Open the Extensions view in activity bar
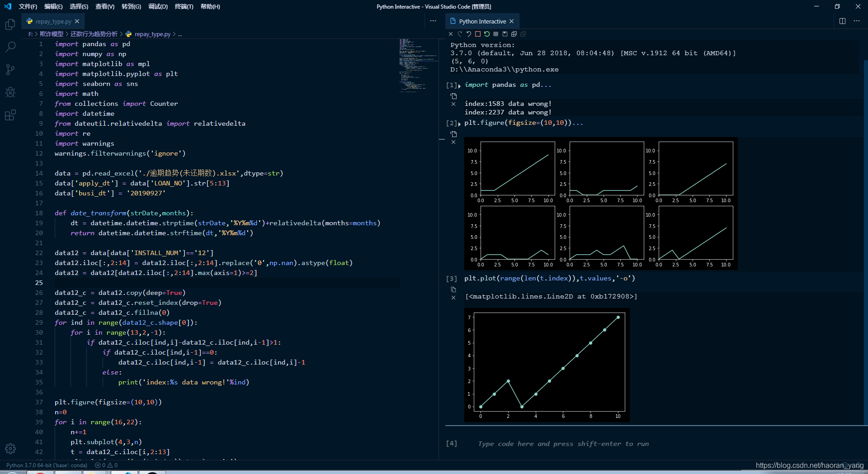Viewport: 868px width, 474px height. coord(10,115)
